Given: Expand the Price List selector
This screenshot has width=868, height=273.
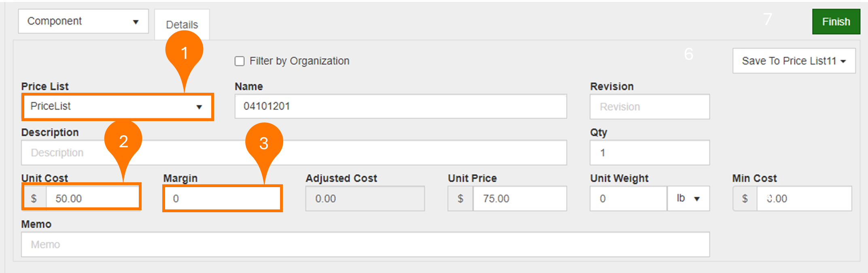Looking at the screenshot, I should point(117,107).
